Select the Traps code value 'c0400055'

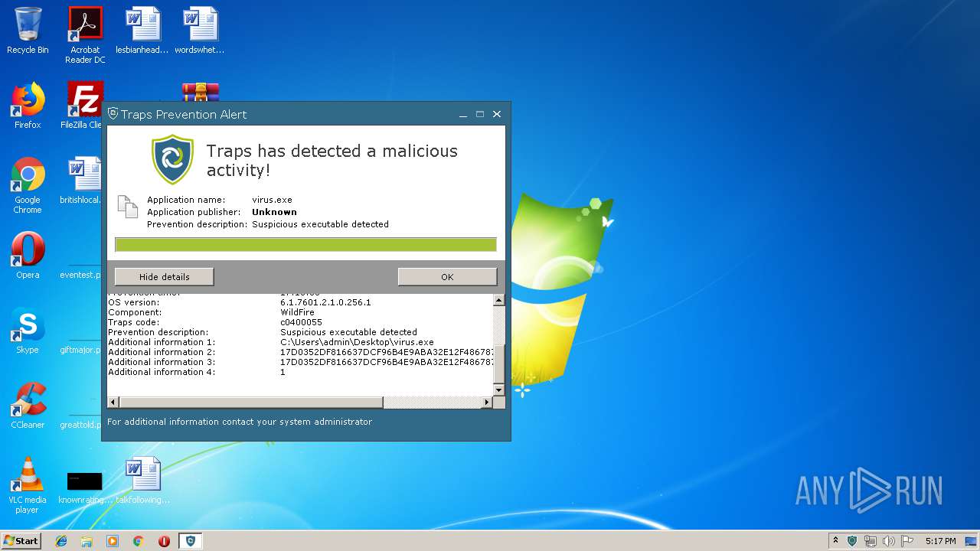point(302,322)
